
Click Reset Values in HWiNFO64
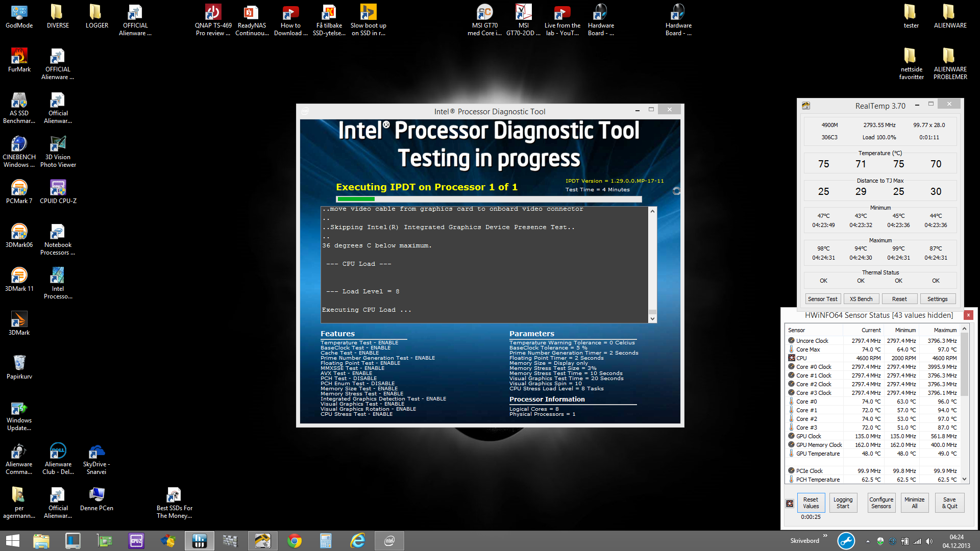click(811, 503)
